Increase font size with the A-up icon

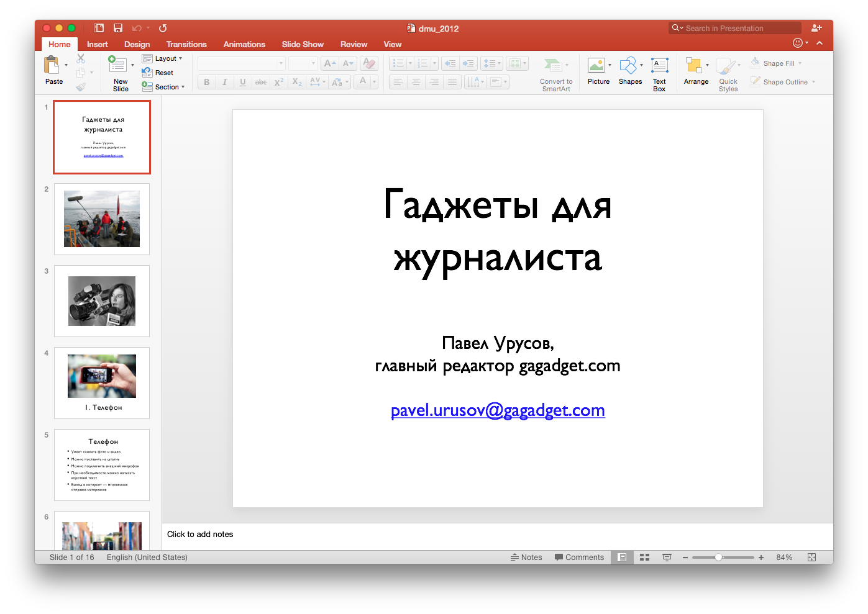pos(330,63)
